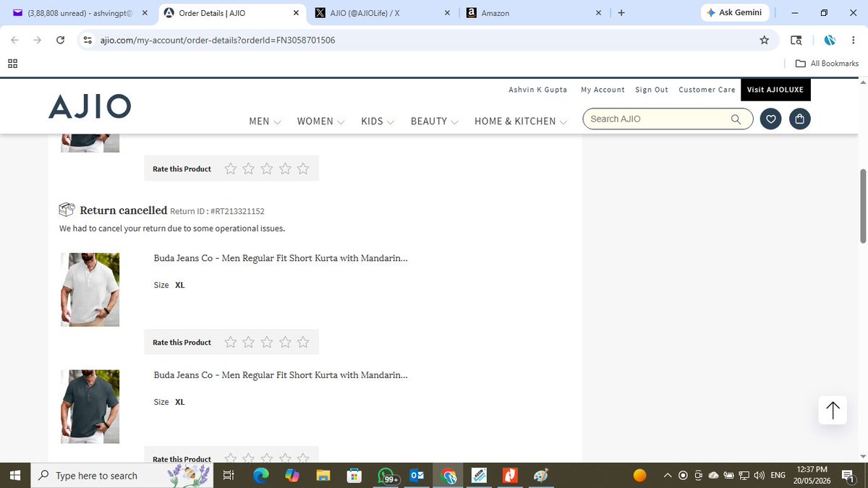Open the Copilot icon in the taskbar

[x=292, y=476]
